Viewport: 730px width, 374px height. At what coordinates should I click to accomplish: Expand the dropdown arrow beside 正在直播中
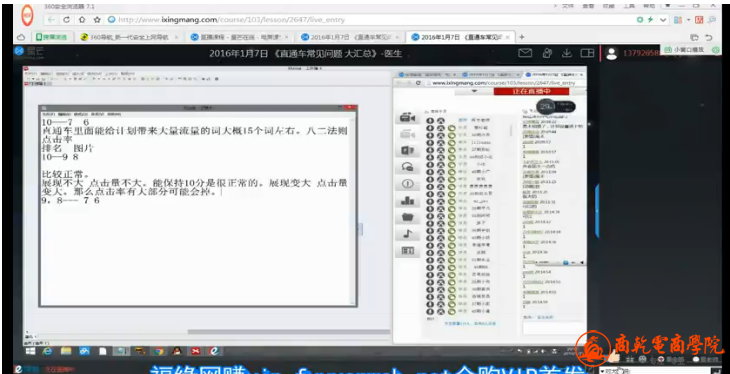[474, 91]
